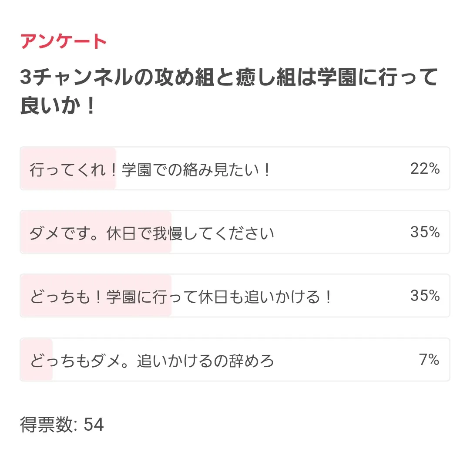This screenshot has width=470, height=476.
Task: Click the pink fill of the 22% bar
Action: (68, 157)
